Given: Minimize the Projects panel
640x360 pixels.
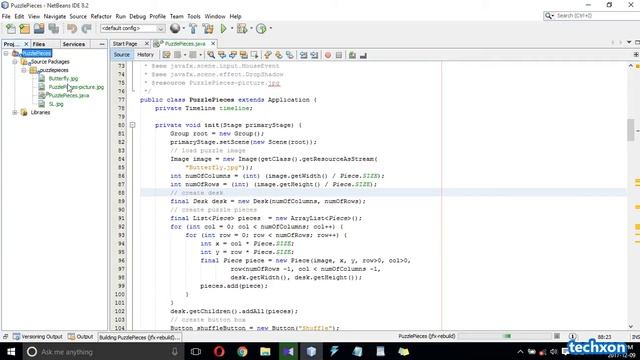Looking at the screenshot, I should [x=102, y=44].
